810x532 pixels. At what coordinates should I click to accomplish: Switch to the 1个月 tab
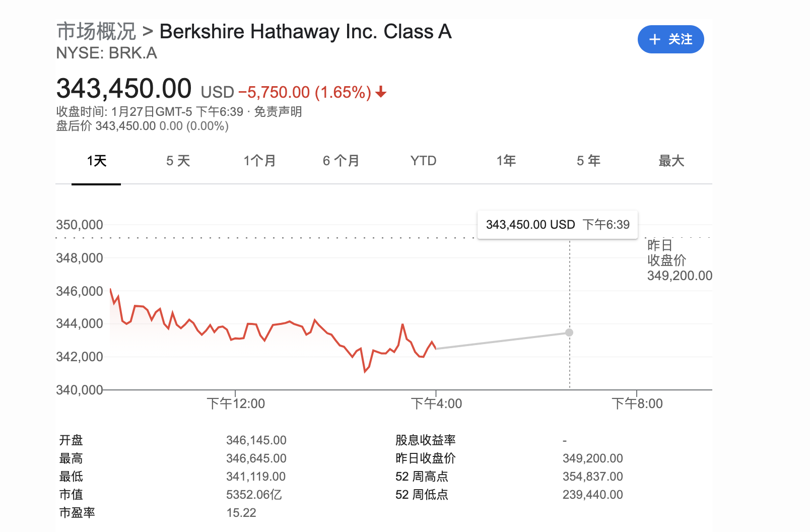point(259,161)
